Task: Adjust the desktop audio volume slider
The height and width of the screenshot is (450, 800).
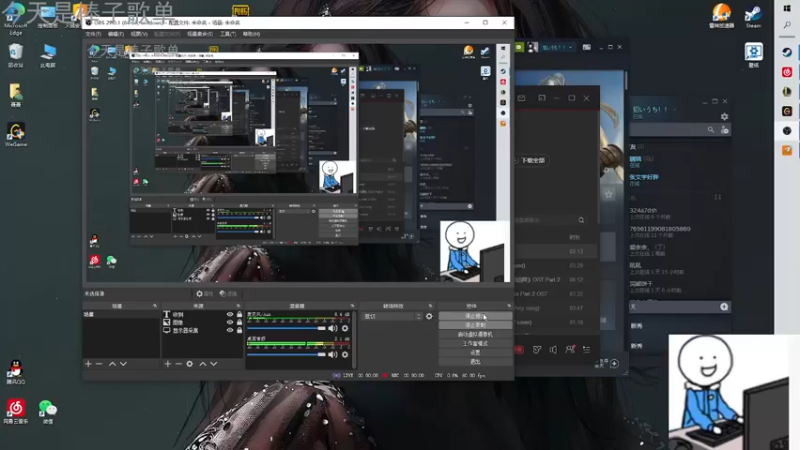Action: 286,354
